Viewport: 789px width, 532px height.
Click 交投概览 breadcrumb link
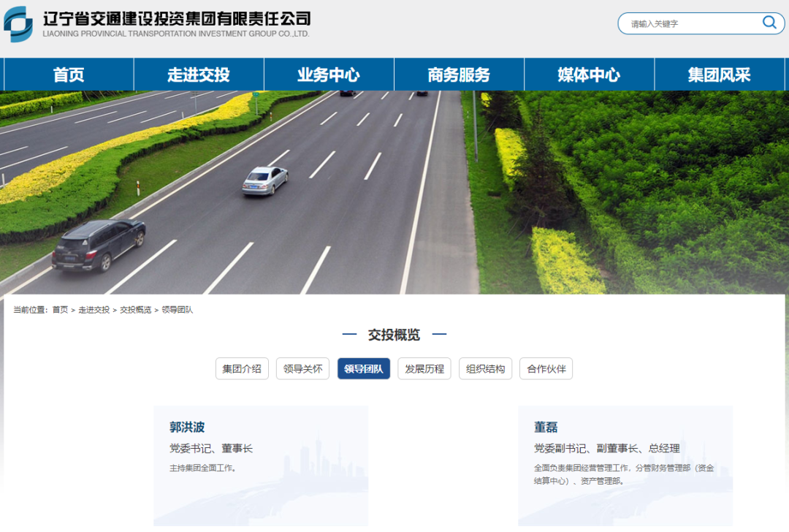(136, 310)
